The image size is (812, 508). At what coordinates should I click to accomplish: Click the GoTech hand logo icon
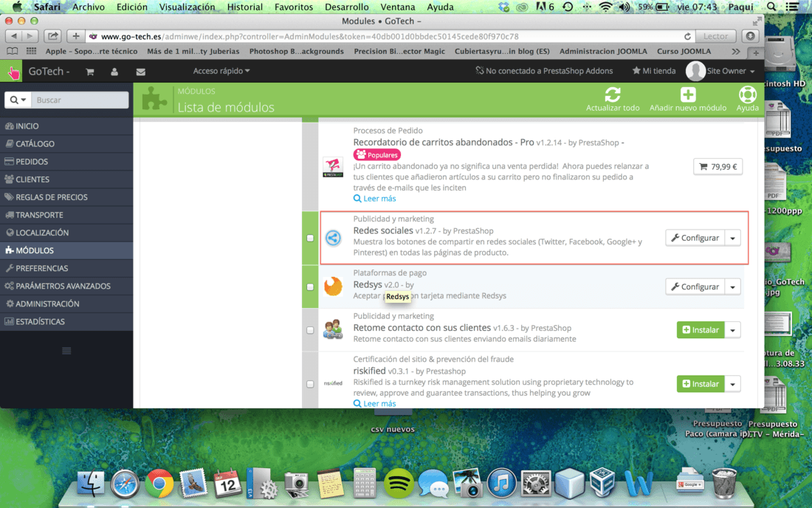(11, 72)
